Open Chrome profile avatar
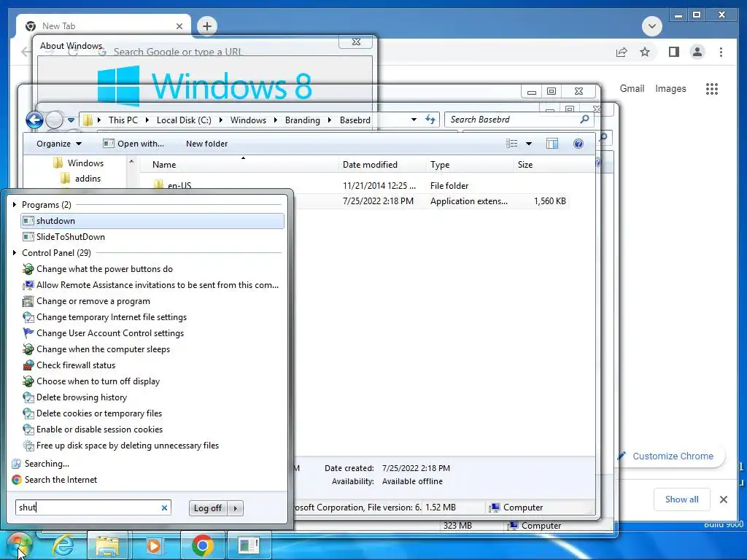This screenshot has height=560, width=747. pos(697,52)
